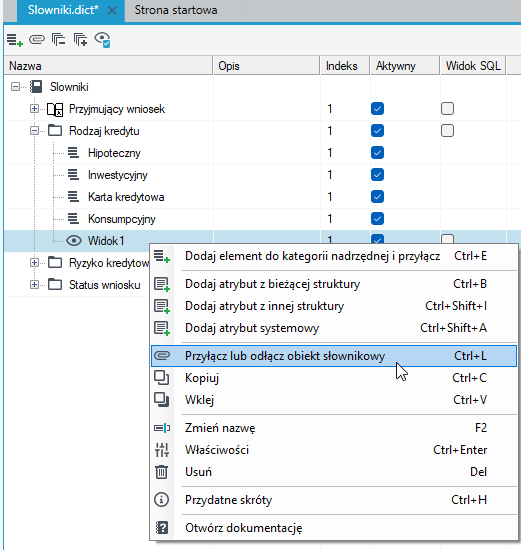Click the Opis column header

(267, 66)
